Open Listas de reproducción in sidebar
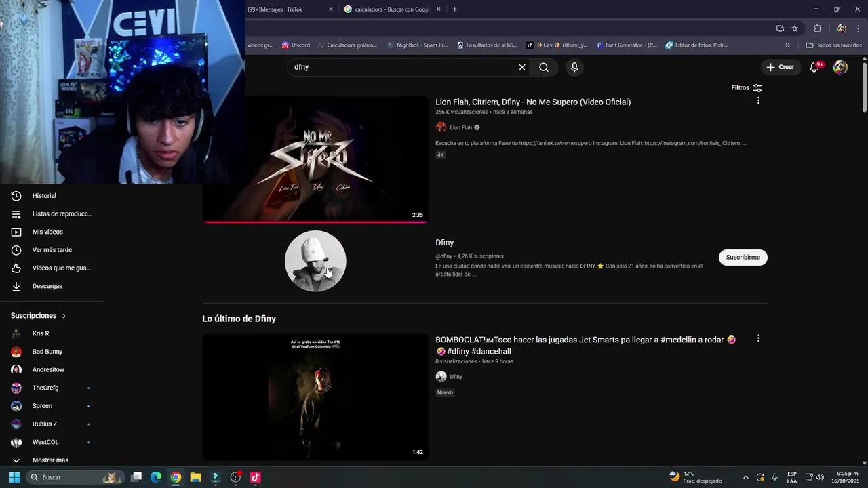 coord(52,213)
